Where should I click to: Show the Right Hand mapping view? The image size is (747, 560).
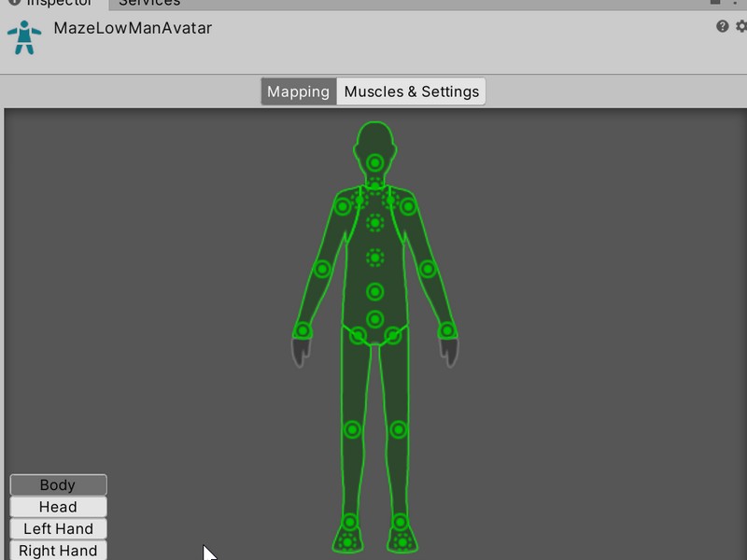58,550
